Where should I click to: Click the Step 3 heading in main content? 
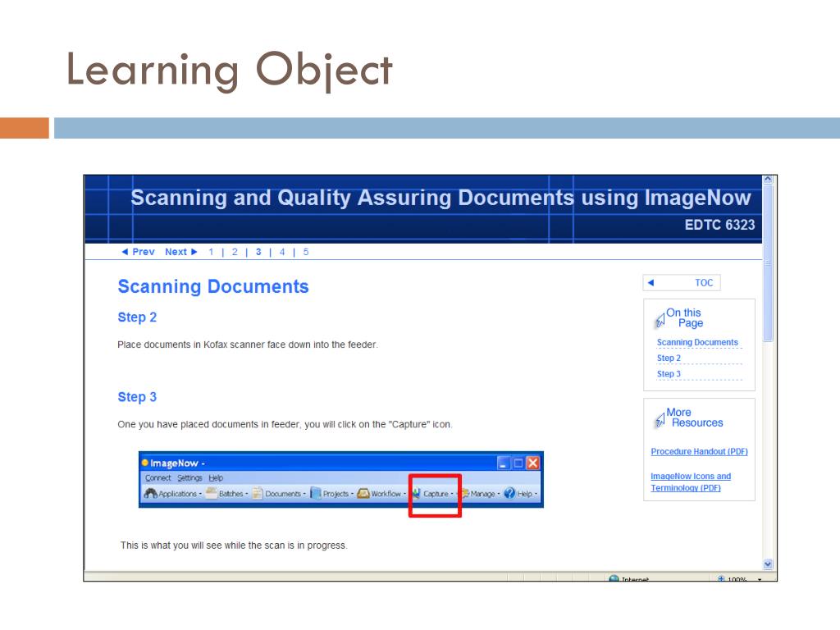(x=137, y=397)
